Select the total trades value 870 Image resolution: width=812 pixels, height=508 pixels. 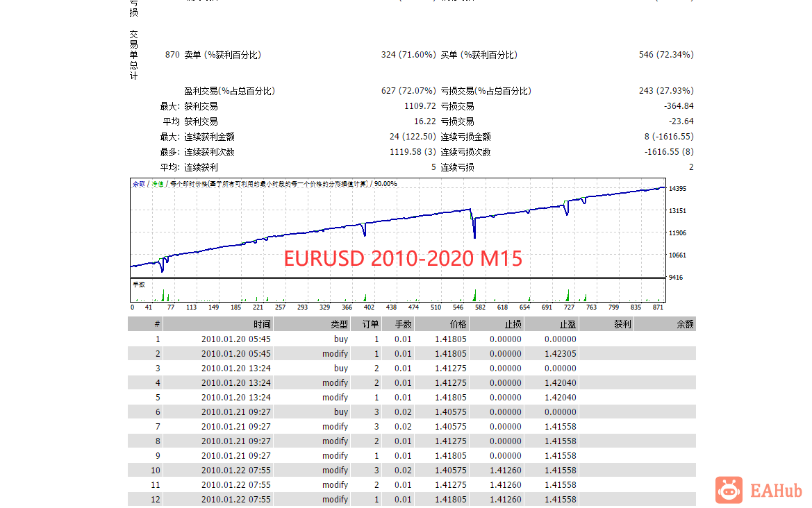[172, 55]
